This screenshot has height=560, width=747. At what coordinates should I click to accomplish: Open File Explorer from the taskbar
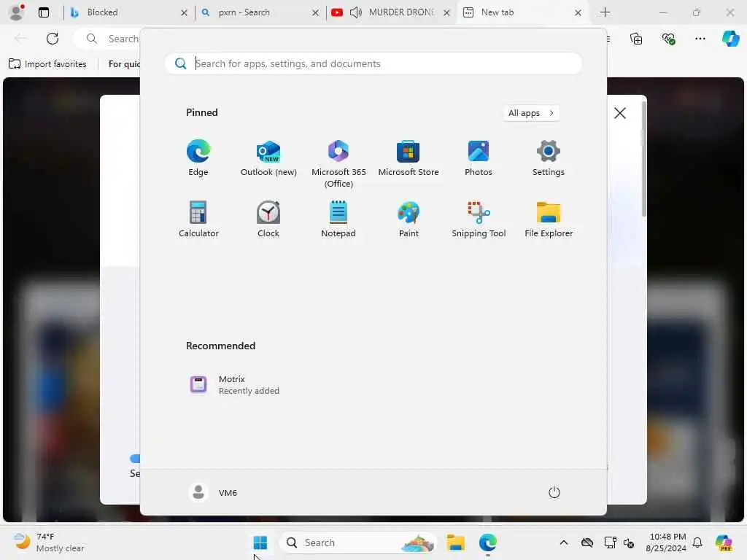point(455,542)
